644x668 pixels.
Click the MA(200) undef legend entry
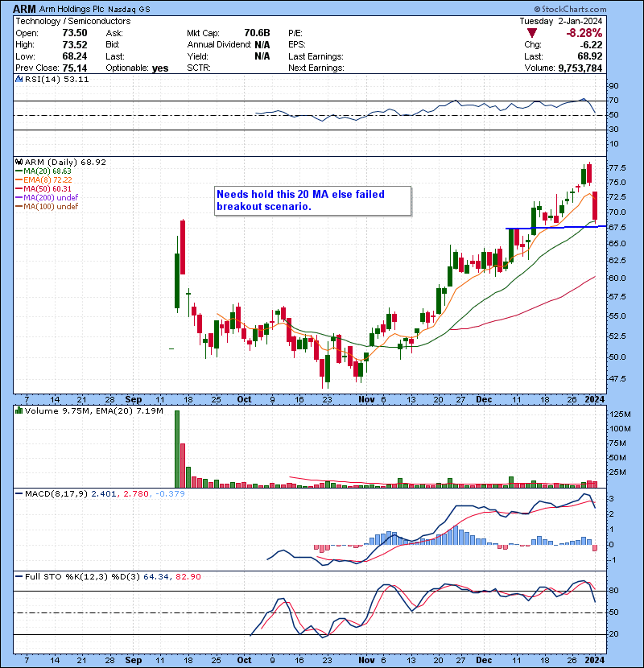47,197
